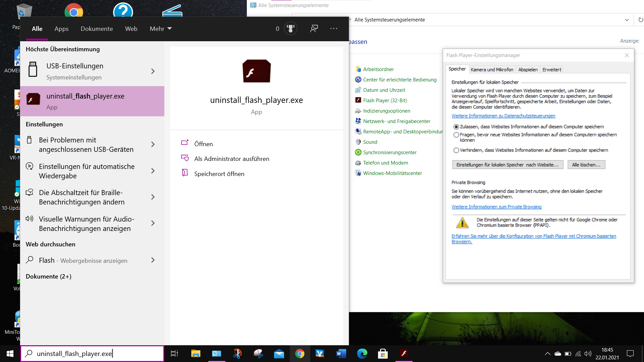
Task: Open the Microsoft Store taskbar icon
Action: pyautogui.click(x=383, y=353)
